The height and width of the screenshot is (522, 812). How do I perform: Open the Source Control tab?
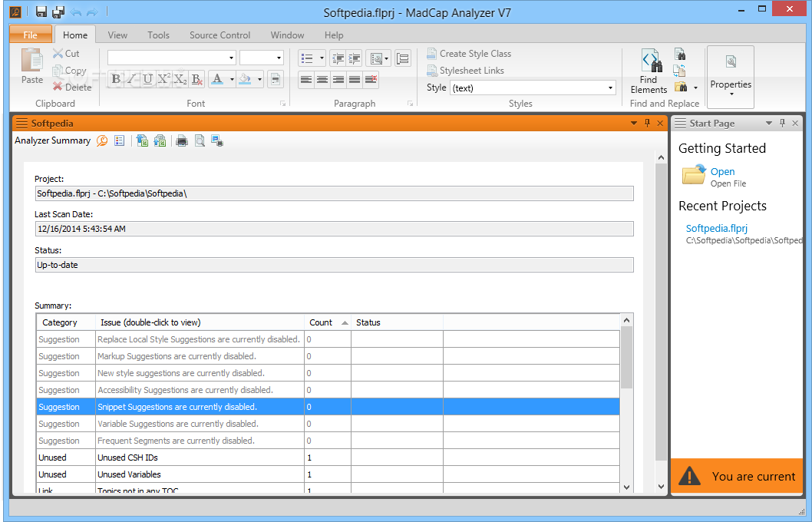[x=220, y=35]
